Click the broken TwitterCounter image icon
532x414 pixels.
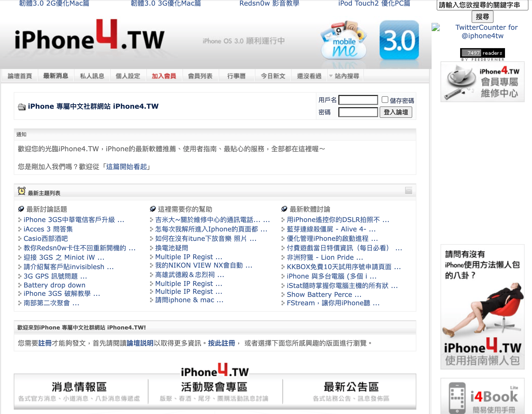(x=436, y=27)
